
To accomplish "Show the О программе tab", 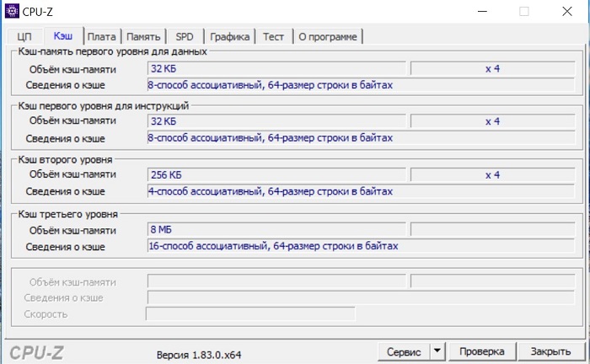I will pos(328,36).
